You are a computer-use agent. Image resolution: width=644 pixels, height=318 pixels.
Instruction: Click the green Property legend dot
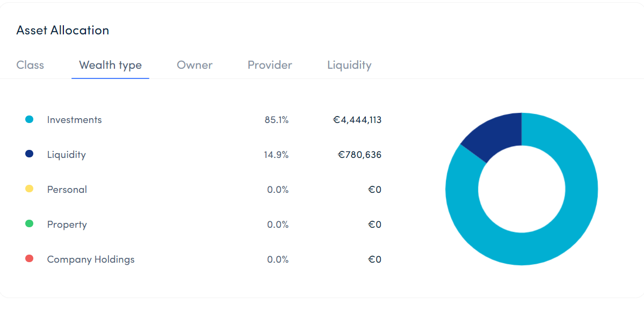tap(30, 224)
